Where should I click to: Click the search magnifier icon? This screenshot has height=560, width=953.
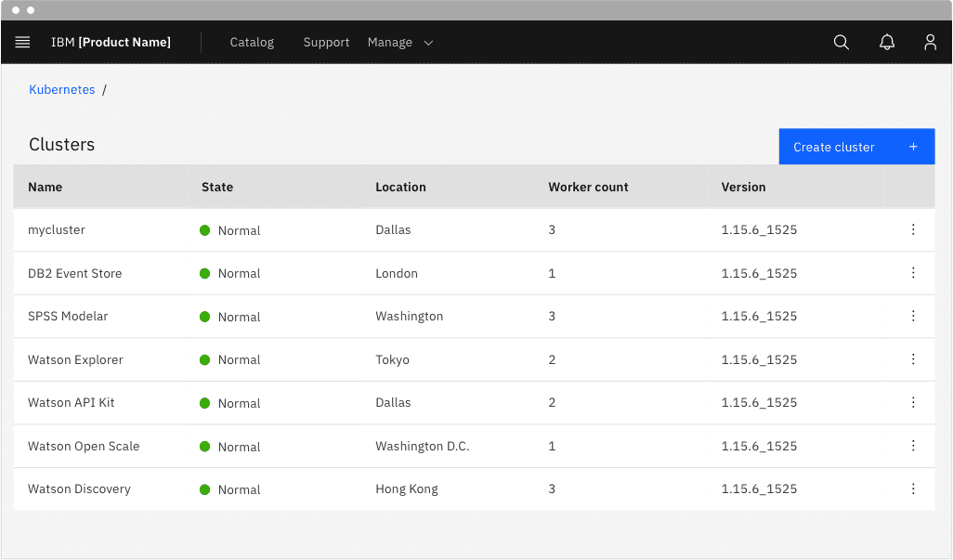842,42
